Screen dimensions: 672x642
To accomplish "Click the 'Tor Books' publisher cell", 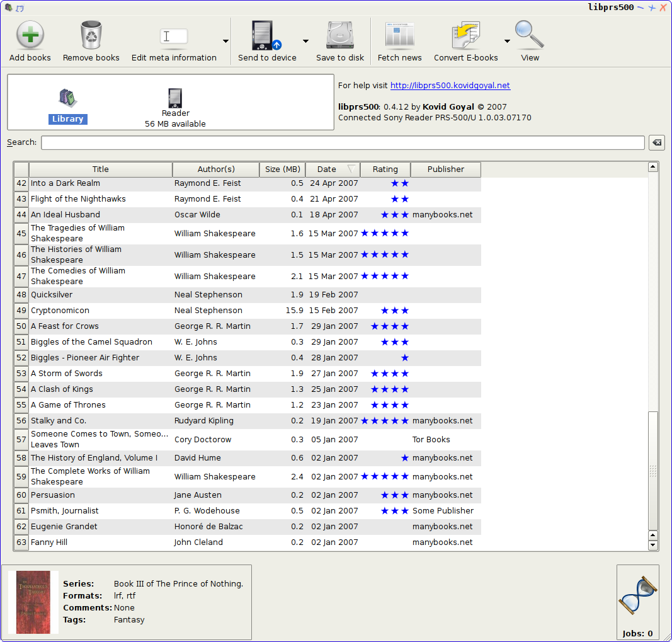I will pyautogui.click(x=446, y=440).
